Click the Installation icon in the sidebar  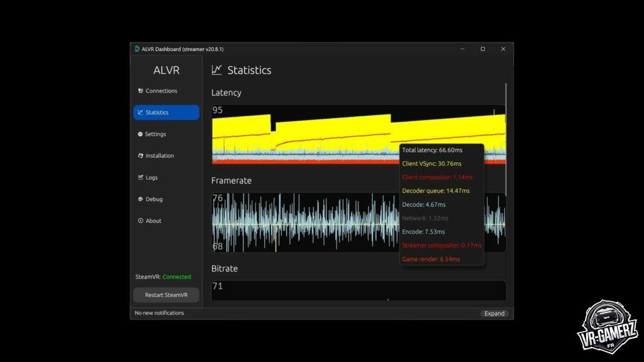point(140,156)
